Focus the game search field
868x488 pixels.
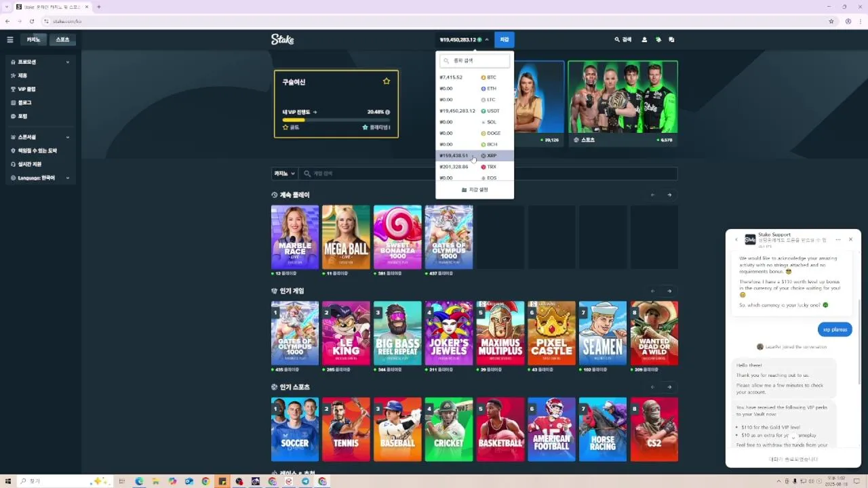(488, 174)
